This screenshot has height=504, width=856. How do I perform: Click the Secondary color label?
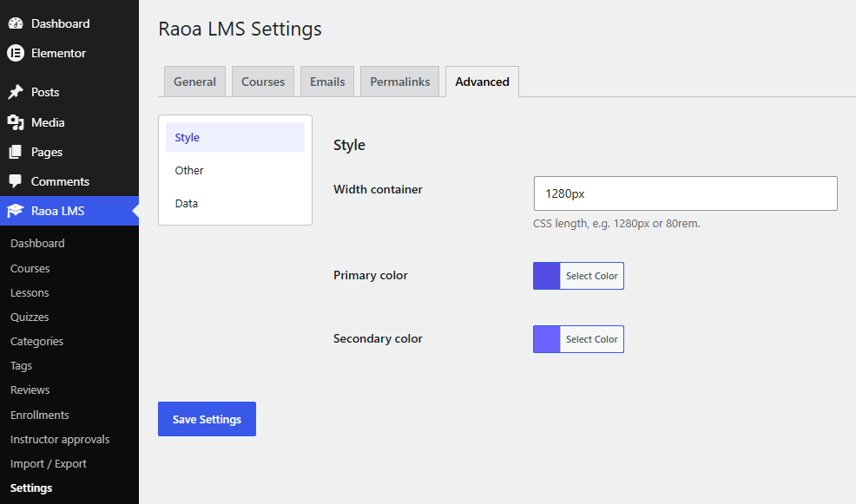(378, 338)
